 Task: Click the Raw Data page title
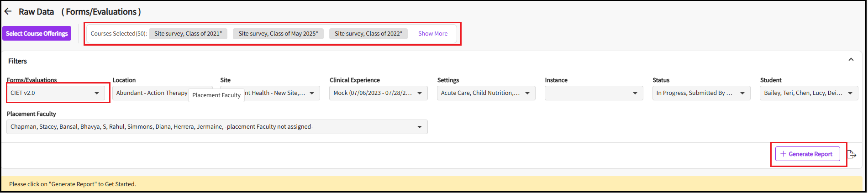pyautogui.click(x=36, y=12)
